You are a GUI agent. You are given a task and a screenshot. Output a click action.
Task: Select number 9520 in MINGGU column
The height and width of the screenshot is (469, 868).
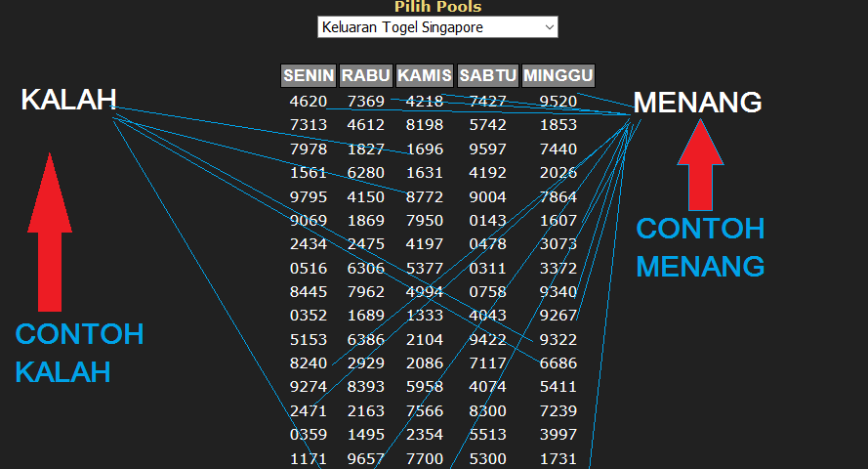point(558,102)
